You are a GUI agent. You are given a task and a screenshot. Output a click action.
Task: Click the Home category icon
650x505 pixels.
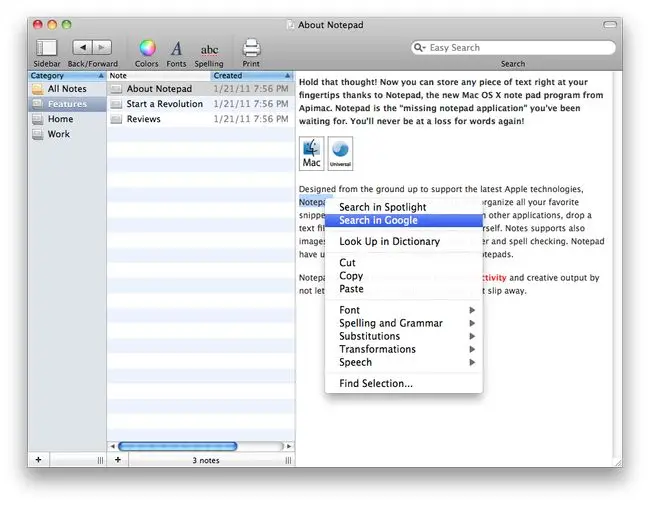(38, 119)
